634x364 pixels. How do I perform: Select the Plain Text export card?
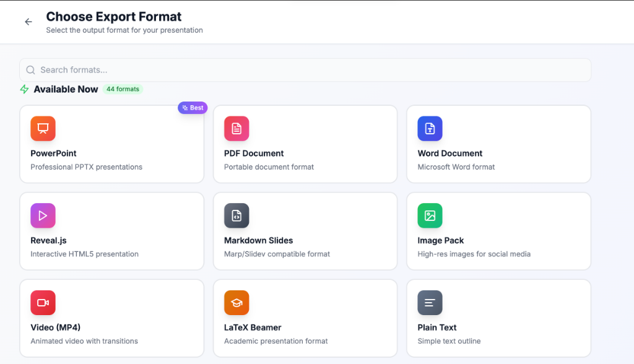point(498,318)
